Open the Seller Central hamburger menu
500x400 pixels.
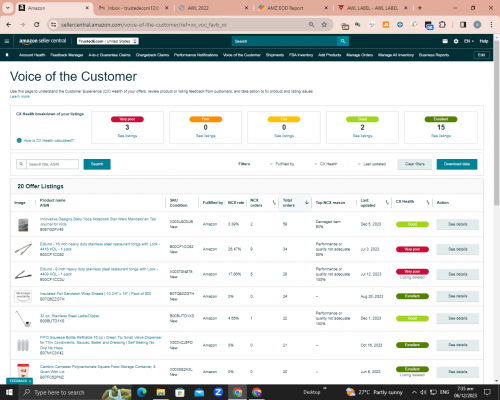[7, 41]
